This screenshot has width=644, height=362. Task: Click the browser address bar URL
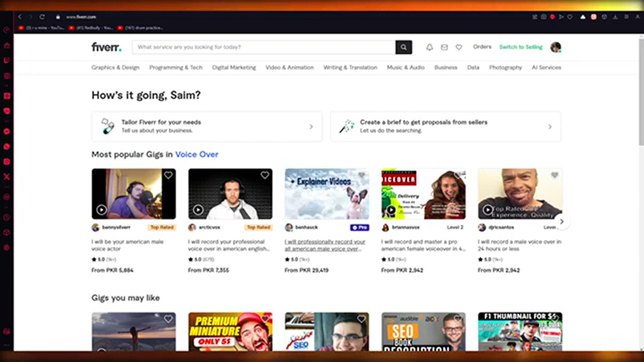(x=81, y=17)
